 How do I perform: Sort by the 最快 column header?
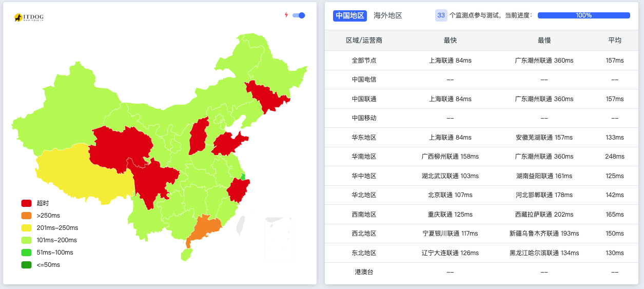[x=450, y=40]
